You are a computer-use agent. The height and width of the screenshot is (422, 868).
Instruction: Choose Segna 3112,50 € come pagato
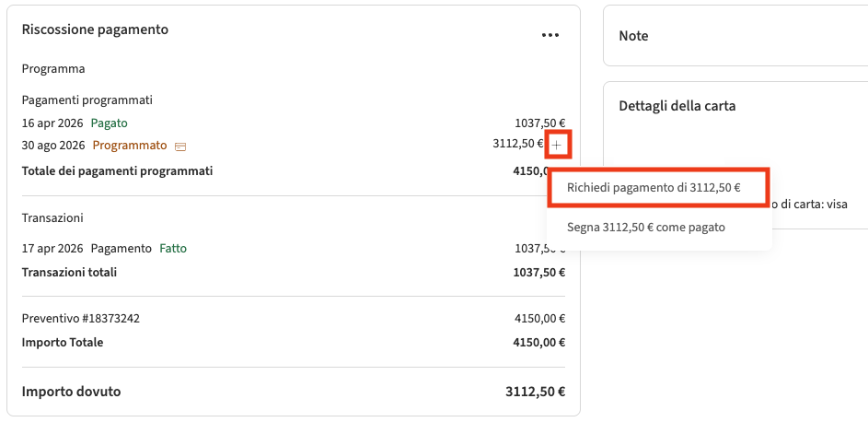click(x=645, y=227)
